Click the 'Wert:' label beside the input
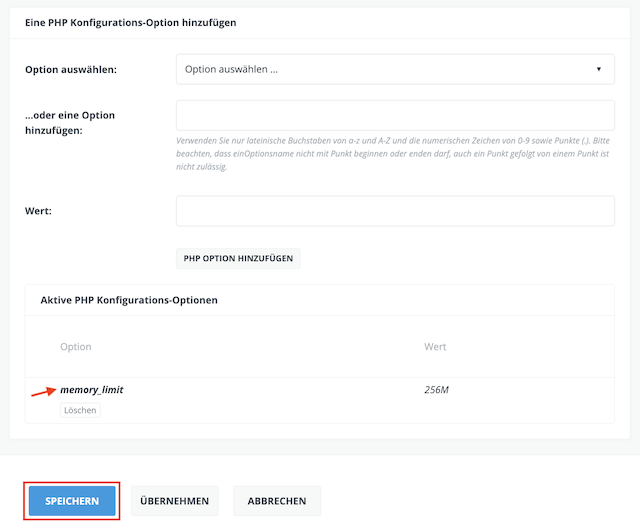The image size is (640, 522). click(38, 211)
